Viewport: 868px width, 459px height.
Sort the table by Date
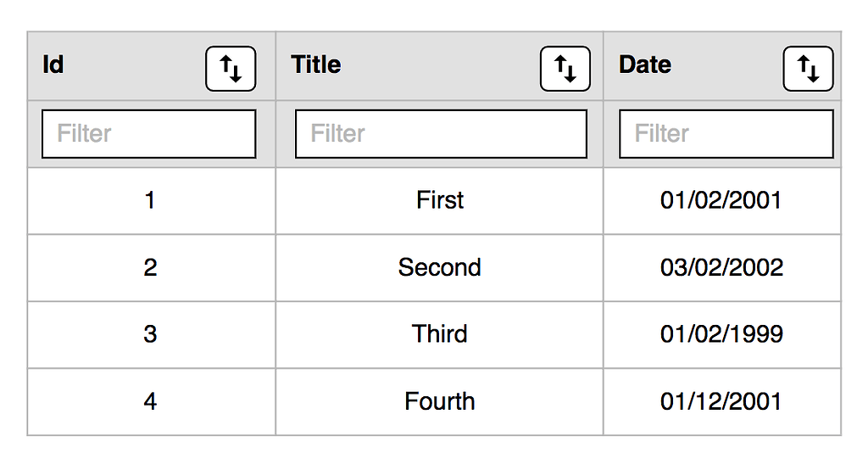pos(808,69)
